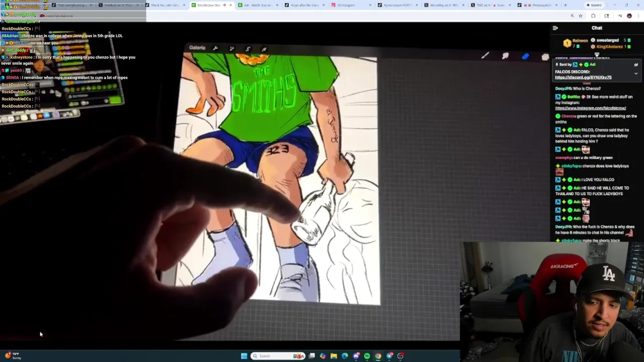
Task: Bookmark this page with the star icon
Action: point(580,16)
